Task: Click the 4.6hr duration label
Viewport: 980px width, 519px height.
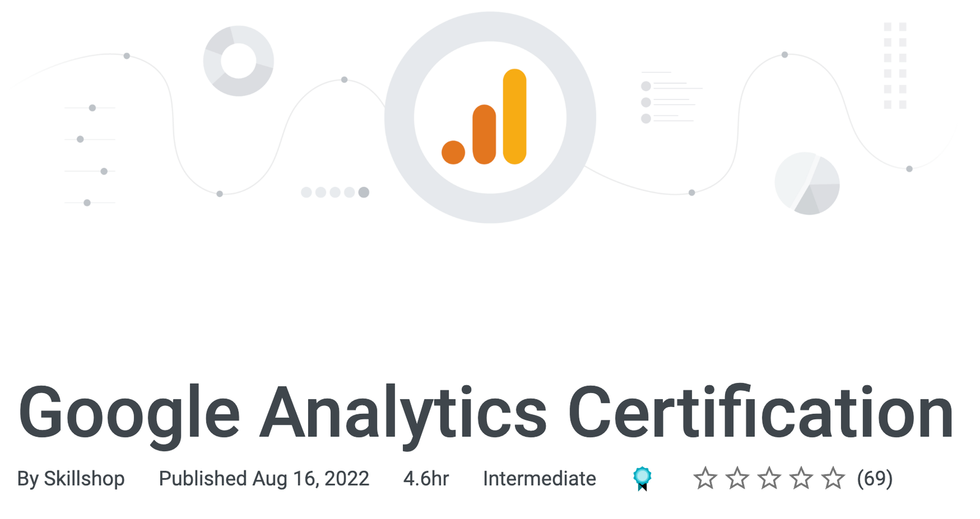Action: click(x=426, y=478)
